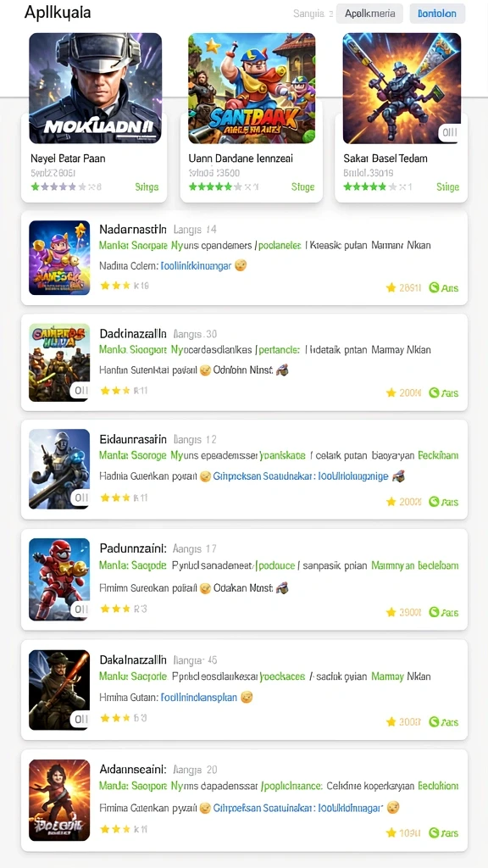This screenshot has height=868, width=488.
Task: Open the Eidaunrasatin armored gunner icon
Action: click(59, 469)
